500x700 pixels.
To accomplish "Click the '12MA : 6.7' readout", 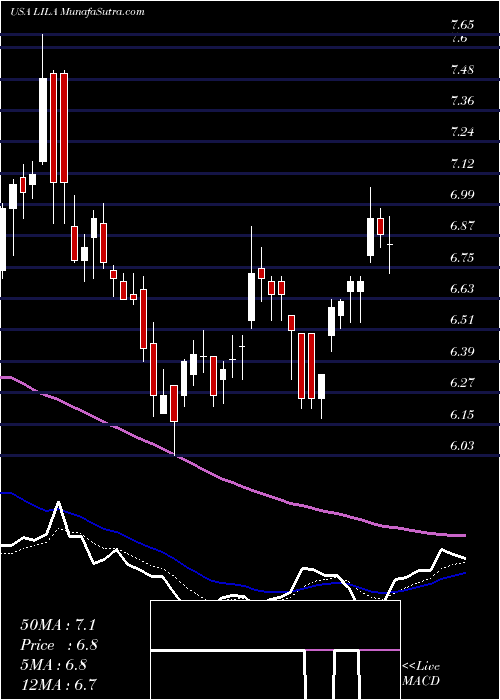I will click(59, 685).
